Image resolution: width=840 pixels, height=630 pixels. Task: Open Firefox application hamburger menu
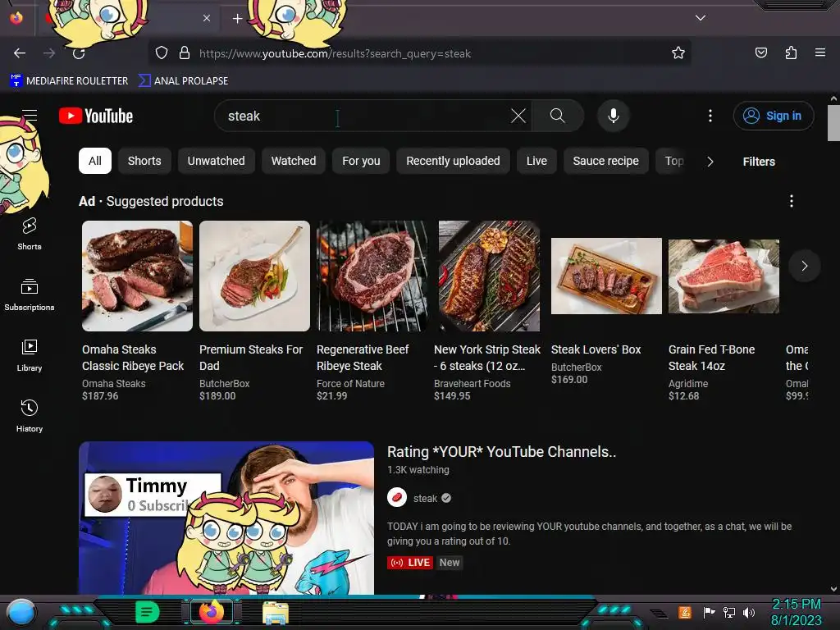(x=820, y=52)
